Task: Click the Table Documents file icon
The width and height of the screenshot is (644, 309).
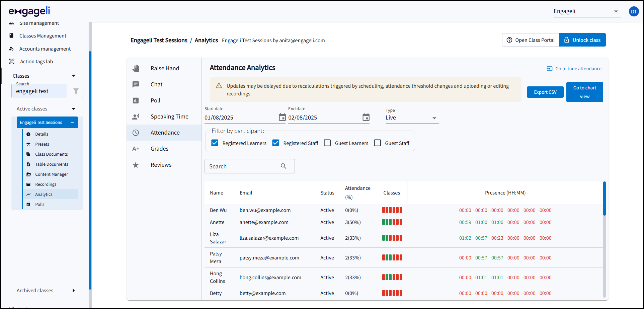Action: point(28,164)
